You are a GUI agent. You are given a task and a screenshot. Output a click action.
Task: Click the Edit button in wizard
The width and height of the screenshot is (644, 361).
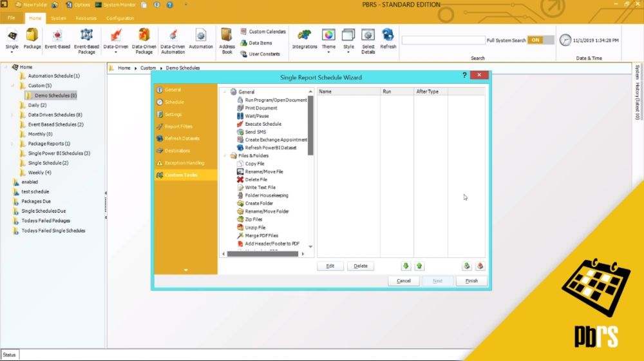click(330, 266)
